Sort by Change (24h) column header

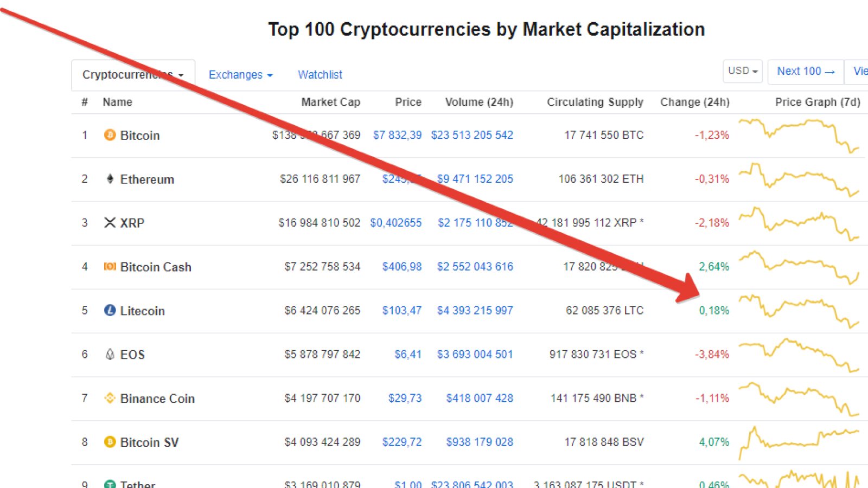[x=694, y=102]
